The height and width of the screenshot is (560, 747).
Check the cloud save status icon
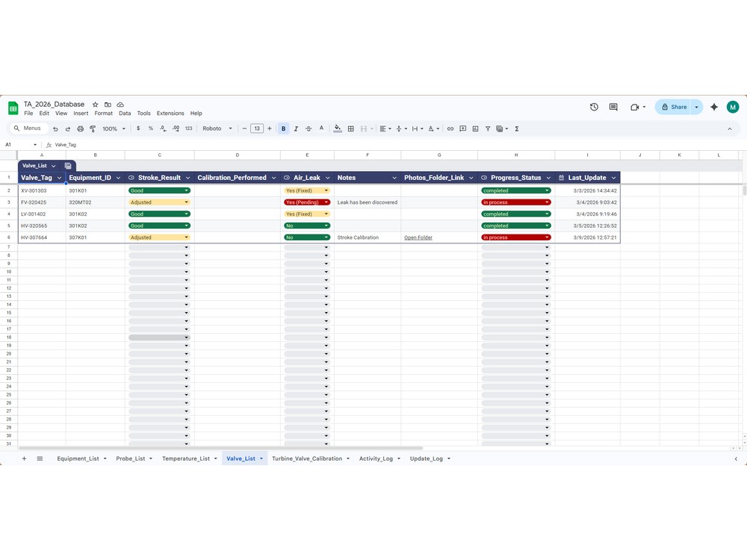[120, 105]
